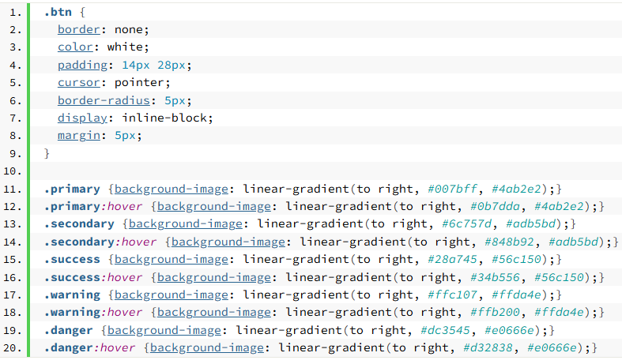Click background-image link in .danger rule

[x=164, y=330]
